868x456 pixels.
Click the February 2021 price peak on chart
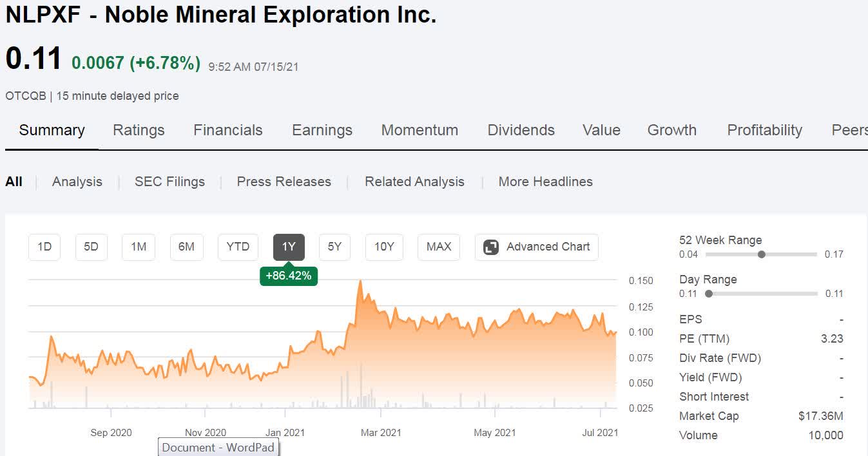coord(360,281)
